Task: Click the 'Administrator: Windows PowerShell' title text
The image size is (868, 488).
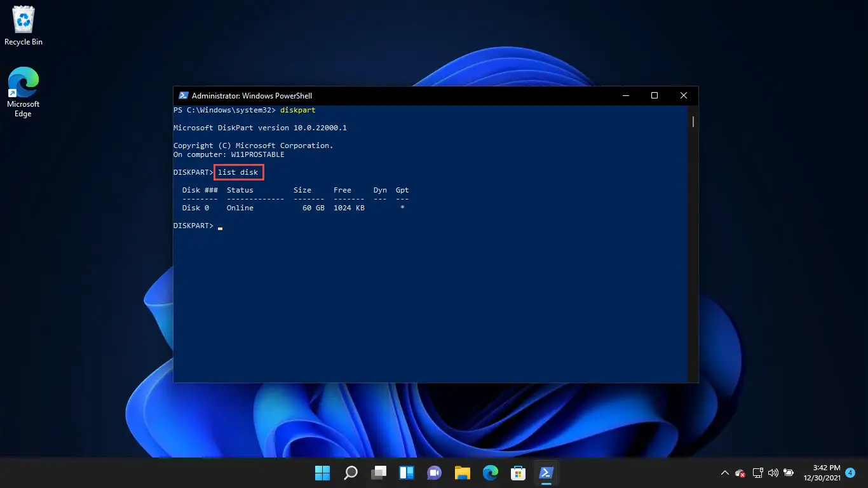Action: pos(252,96)
